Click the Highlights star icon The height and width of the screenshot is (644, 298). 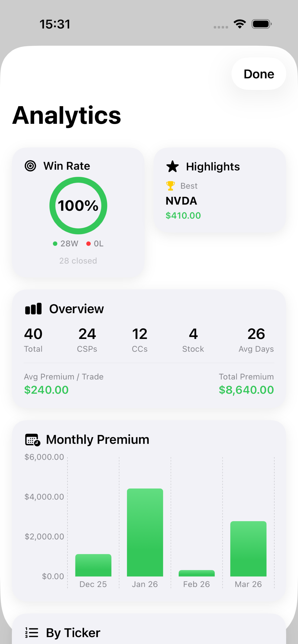[x=172, y=166]
